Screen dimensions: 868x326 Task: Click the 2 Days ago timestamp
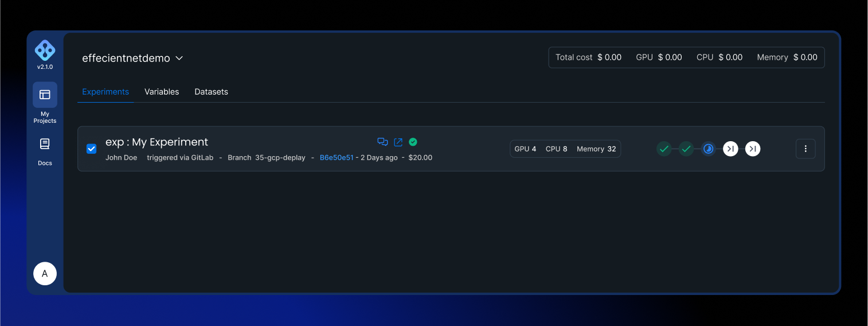tap(379, 157)
